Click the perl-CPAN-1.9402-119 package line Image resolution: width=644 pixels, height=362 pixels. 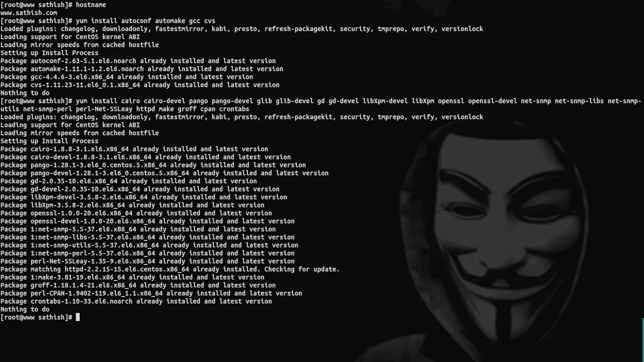point(151,293)
